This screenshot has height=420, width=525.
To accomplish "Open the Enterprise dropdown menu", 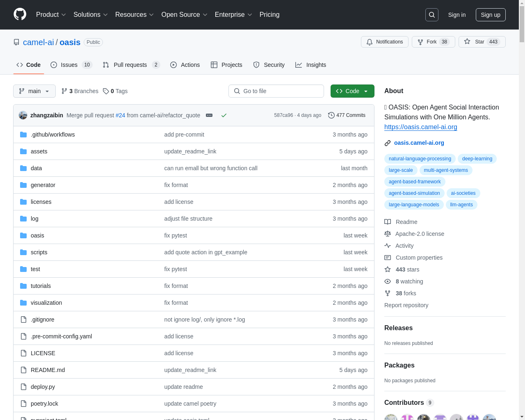I will click(233, 14).
